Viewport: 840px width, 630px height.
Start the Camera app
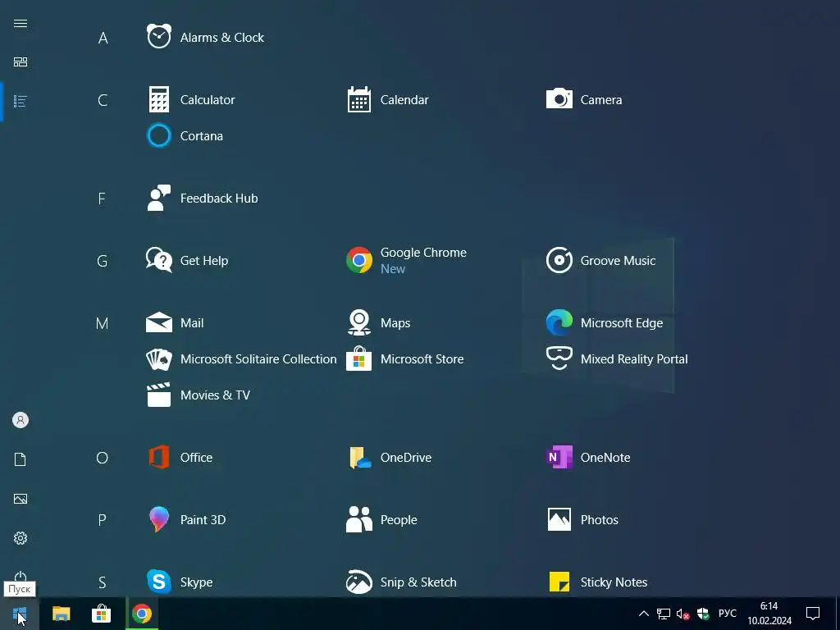584,99
